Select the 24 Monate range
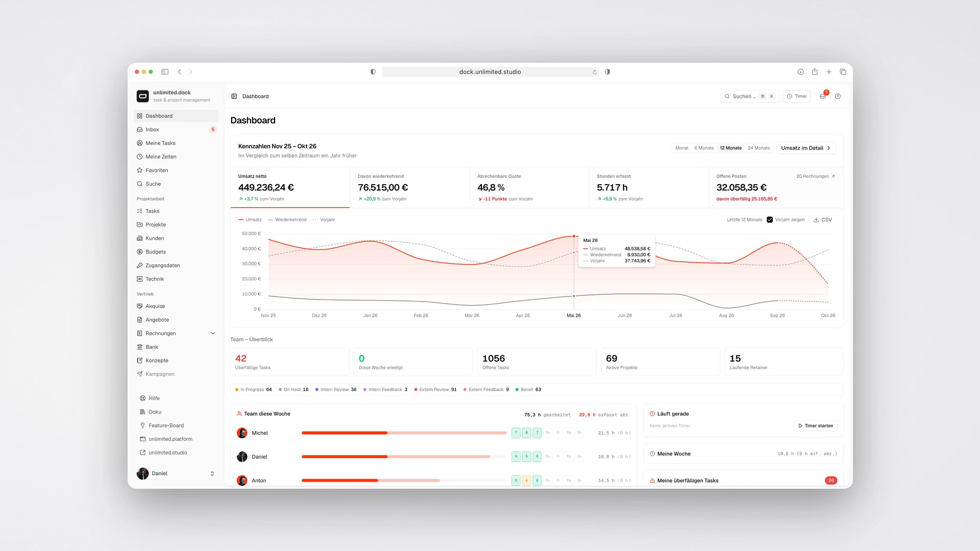980x551 pixels. 758,148
